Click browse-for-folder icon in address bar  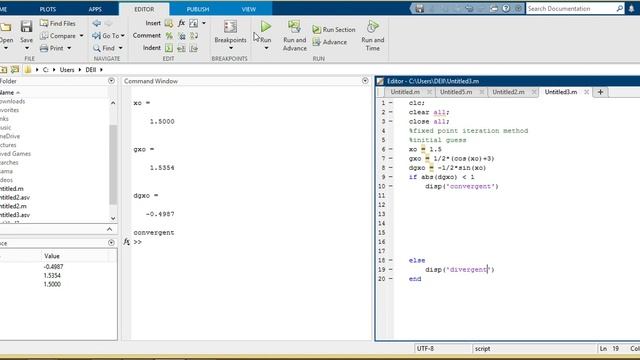point(15,69)
